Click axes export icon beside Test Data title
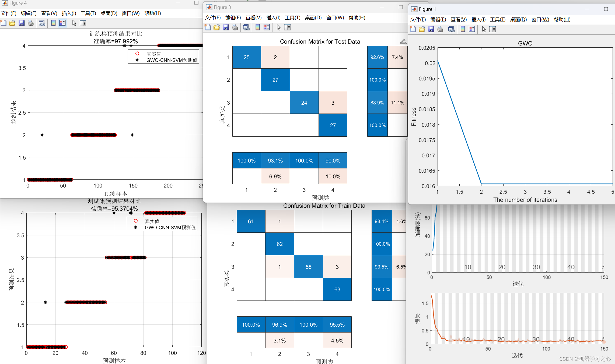615x364 pixels. [403, 41]
